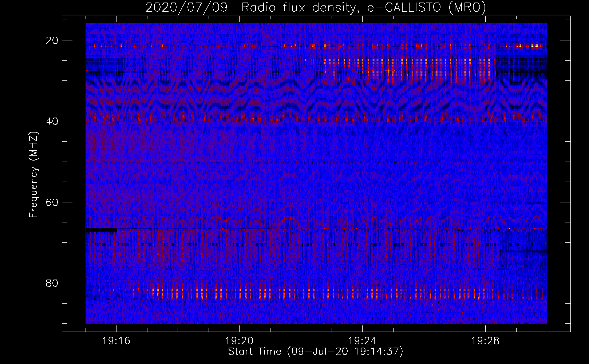Click the 60 frequency tick label
The height and width of the screenshot is (364, 589).
(x=52, y=202)
